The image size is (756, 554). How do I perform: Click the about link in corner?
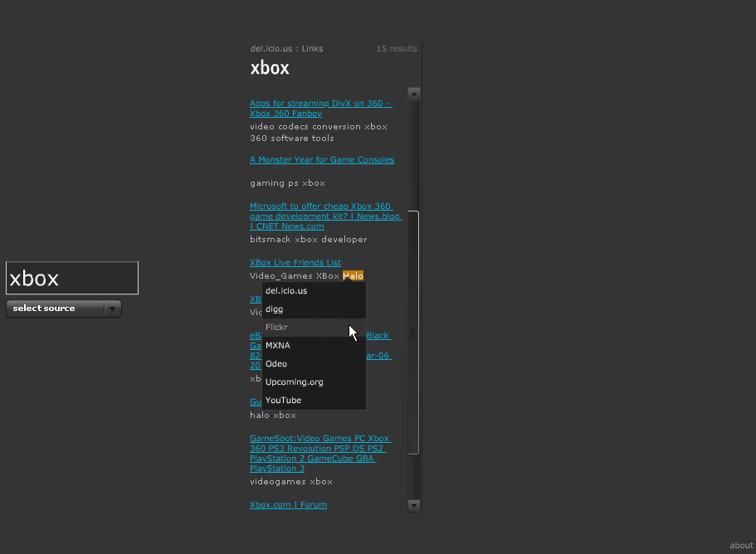point(741,546)
